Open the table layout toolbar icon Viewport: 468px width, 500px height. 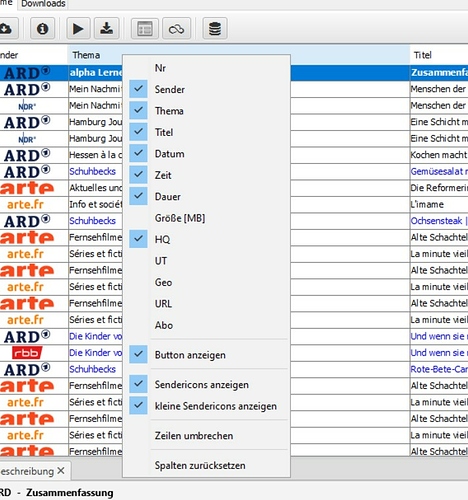pyautogui.click(x=145, y=29)
